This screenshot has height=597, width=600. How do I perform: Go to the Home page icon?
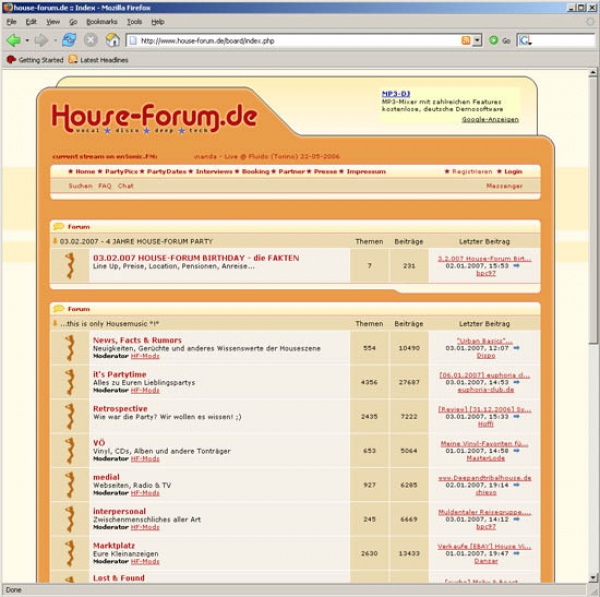tap(112, 40)
